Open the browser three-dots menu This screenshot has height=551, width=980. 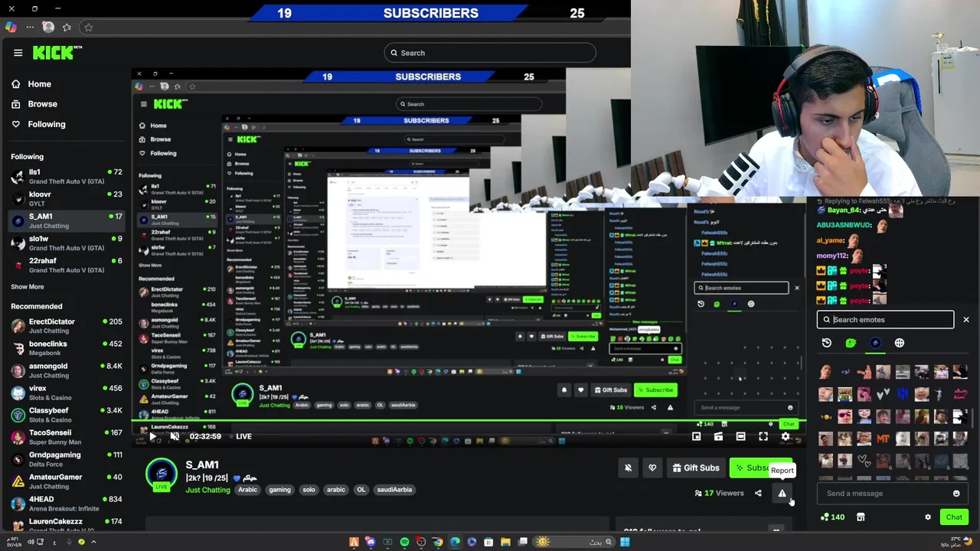[30, 27]
